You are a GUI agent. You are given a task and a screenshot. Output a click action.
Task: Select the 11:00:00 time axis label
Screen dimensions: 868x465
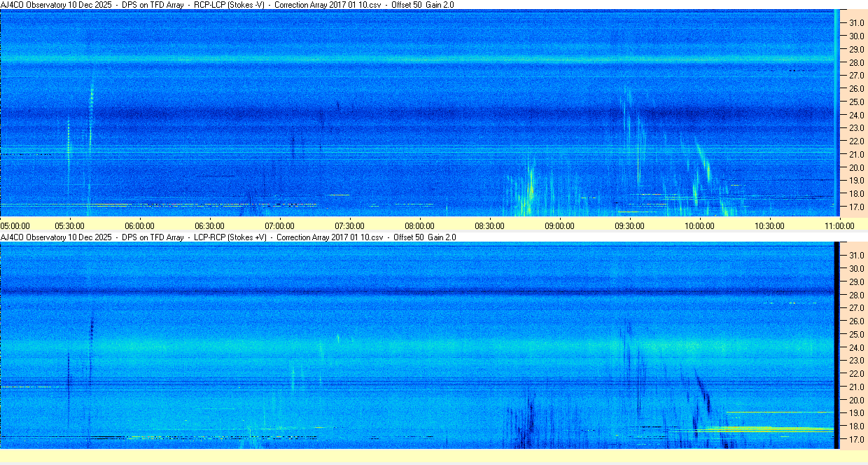[x=840, y=225]
